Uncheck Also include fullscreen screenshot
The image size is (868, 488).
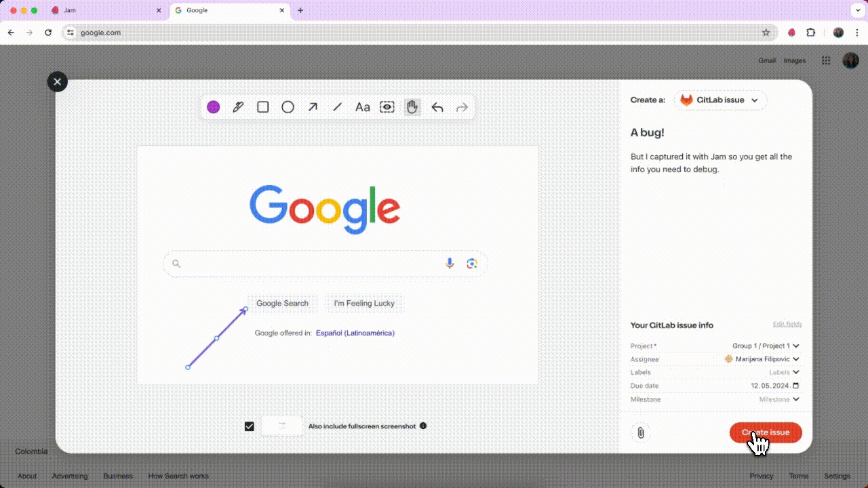(250, 426)
